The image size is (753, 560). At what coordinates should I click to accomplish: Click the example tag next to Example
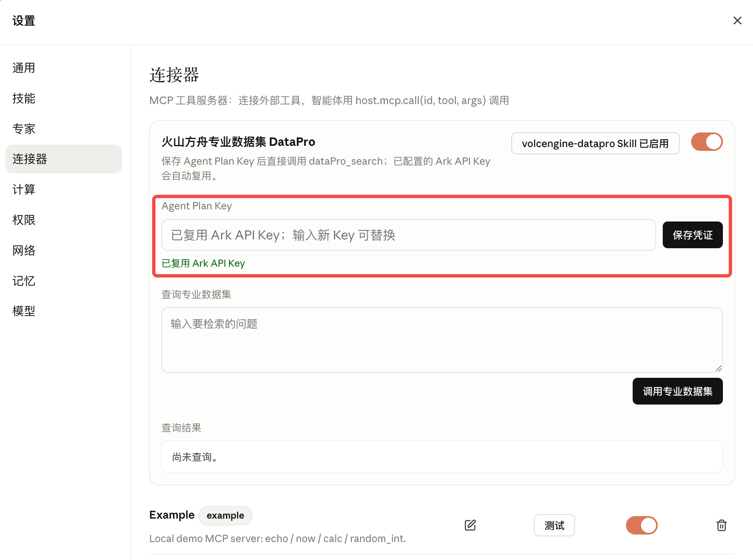pyautogui.click(x=225, y=515)
